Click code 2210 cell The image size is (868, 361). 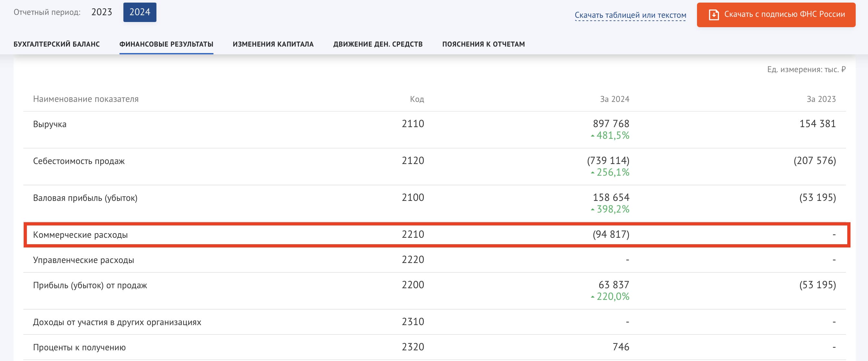413,234
